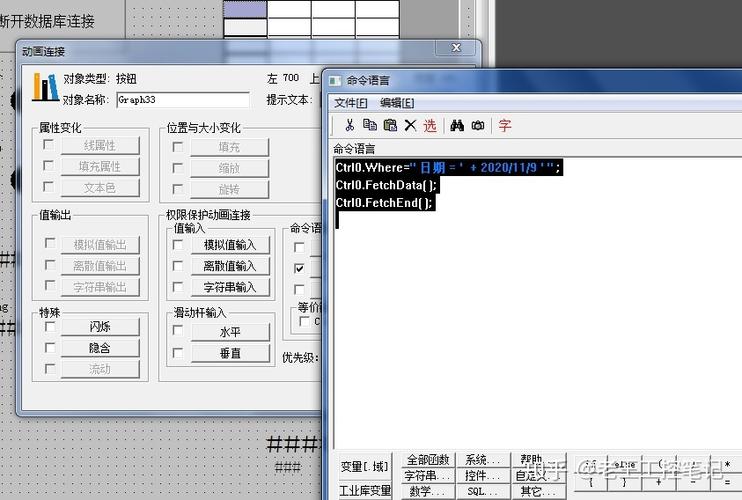Insert the * operator button
The image size is (742, 500).
(727, 465)
